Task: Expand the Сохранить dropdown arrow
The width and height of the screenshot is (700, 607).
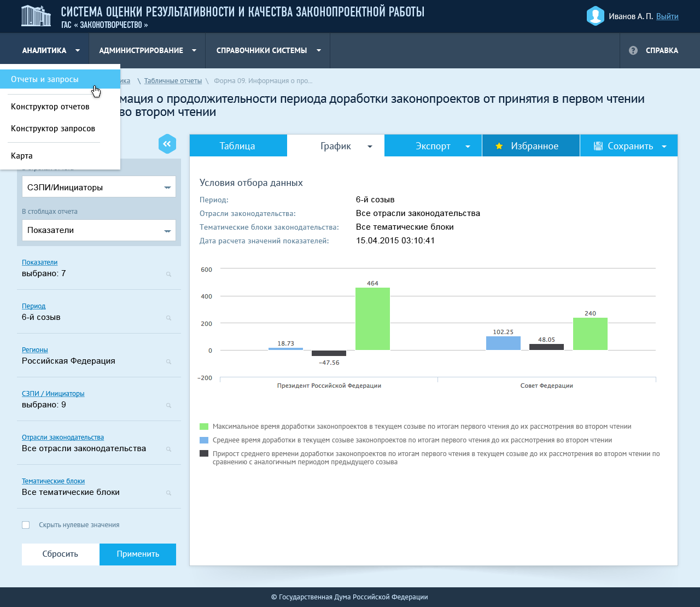Action: [664, 147]
